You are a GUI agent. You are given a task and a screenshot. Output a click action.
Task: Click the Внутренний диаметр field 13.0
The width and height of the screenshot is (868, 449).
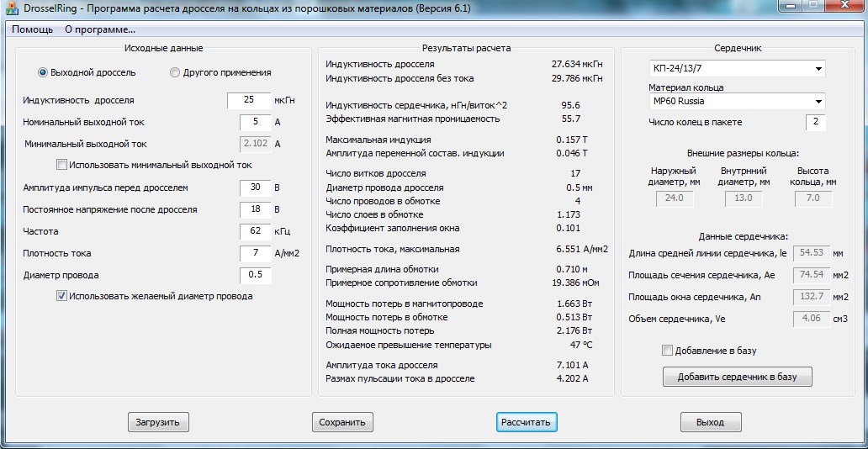[x=743, y=198]
